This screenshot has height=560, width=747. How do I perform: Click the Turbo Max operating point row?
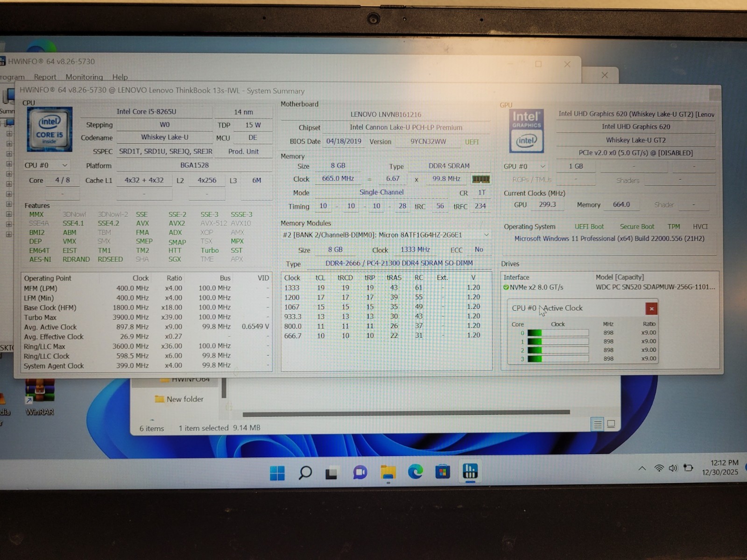pos(147,317)
